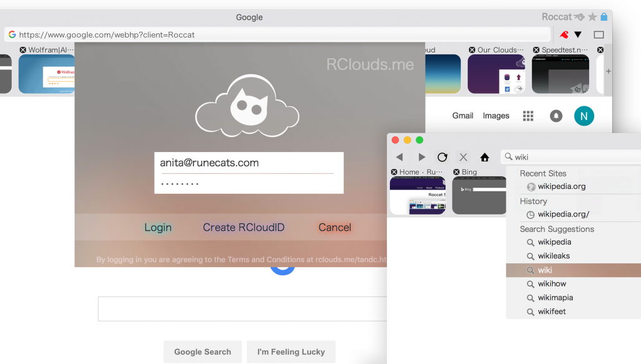The height and width of the screenshot is (364, 641).
Task: Open the Gmail link on Google
Action: point(463,116)
